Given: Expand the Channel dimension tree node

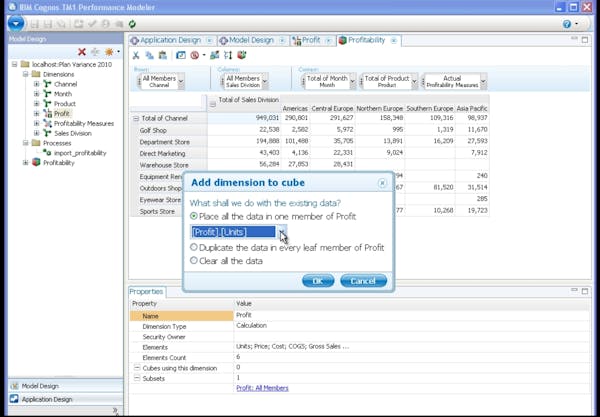Looking at the screenshot, I should click(36, 84).
